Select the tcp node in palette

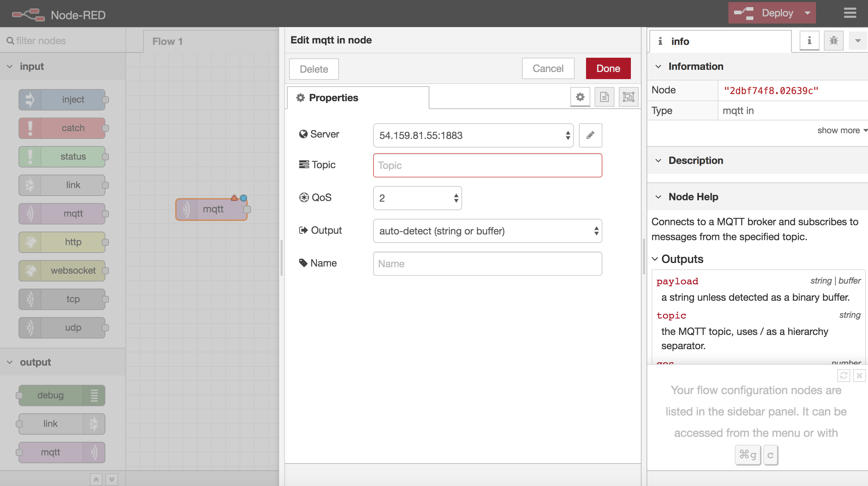[62, 299]
